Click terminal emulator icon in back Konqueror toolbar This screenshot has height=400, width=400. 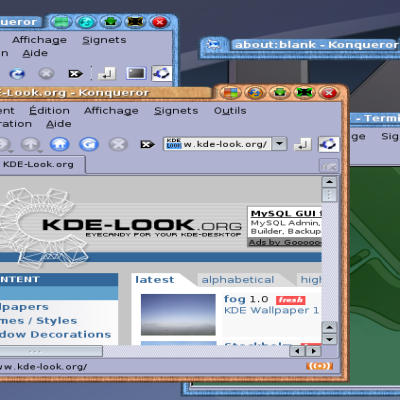pos(136,74)
